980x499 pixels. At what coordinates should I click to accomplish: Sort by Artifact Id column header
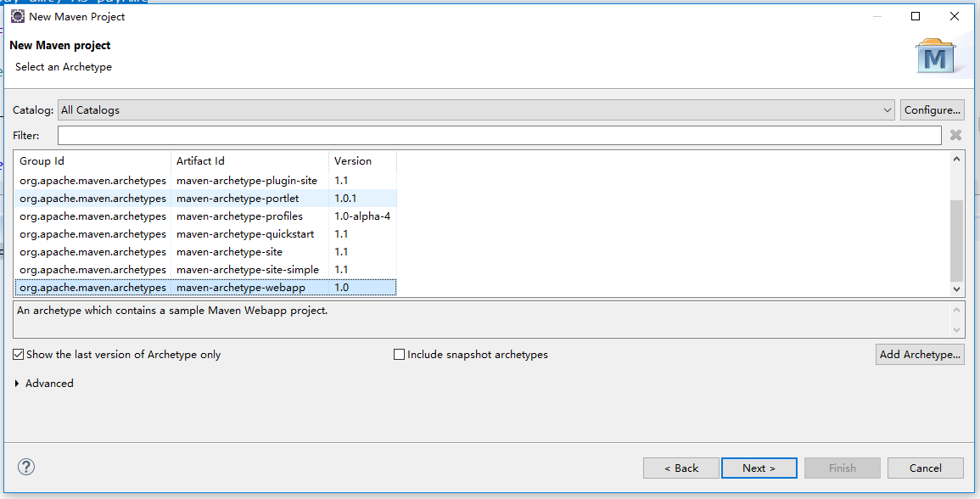[249, 160]
